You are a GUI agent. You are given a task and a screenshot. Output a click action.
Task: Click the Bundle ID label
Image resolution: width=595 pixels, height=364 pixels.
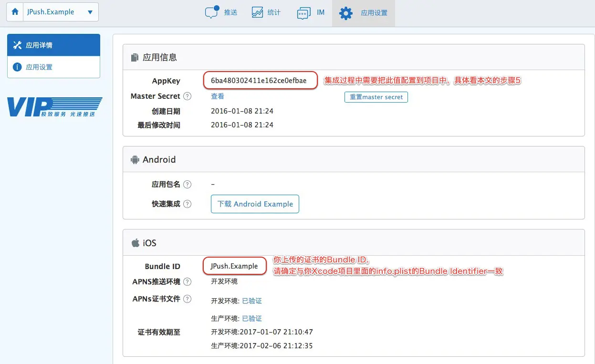point(163,266)
